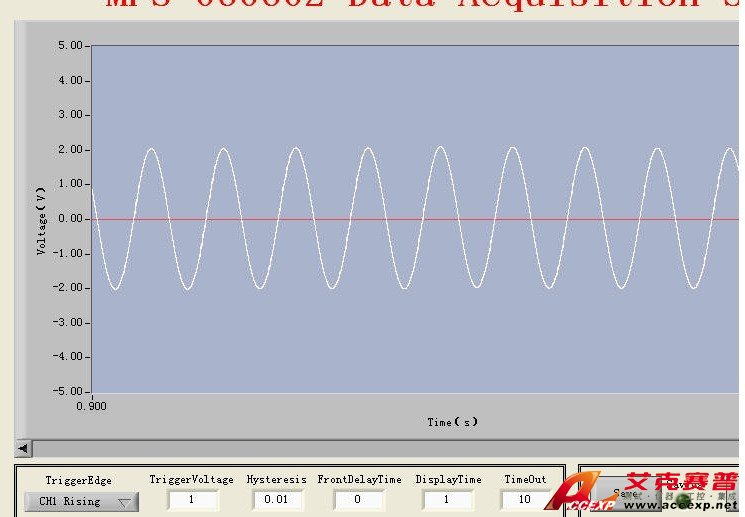Focus the DisplayTime value field
745x517 pixels.
coord(448,499)
